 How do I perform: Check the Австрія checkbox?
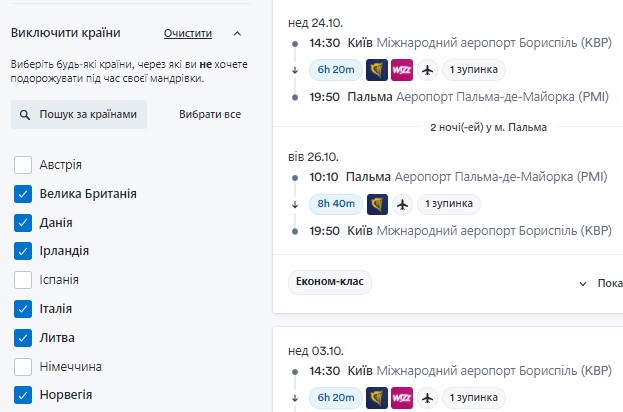point(23,165)
